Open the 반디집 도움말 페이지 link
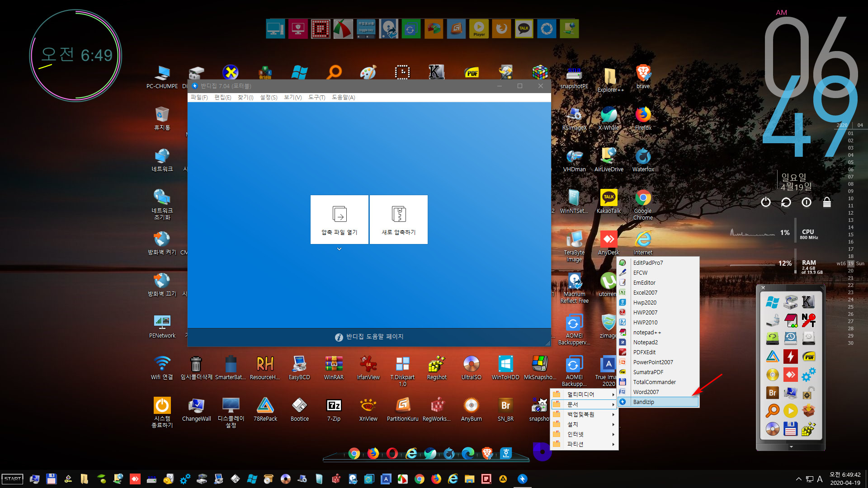 point(369,337)
